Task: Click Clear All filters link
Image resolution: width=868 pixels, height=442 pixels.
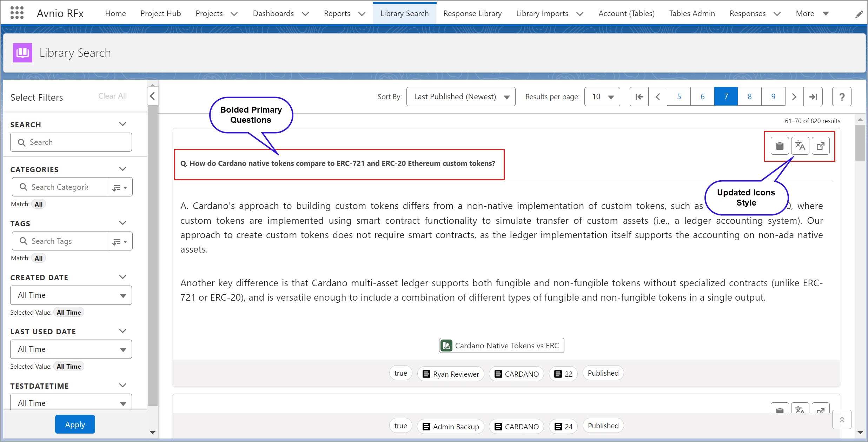Action: point(112,96)
